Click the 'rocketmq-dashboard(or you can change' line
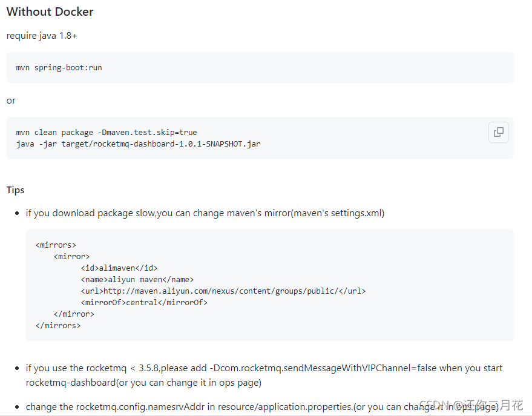The height and width of the screenshot is (416, 532). point(143,383)
